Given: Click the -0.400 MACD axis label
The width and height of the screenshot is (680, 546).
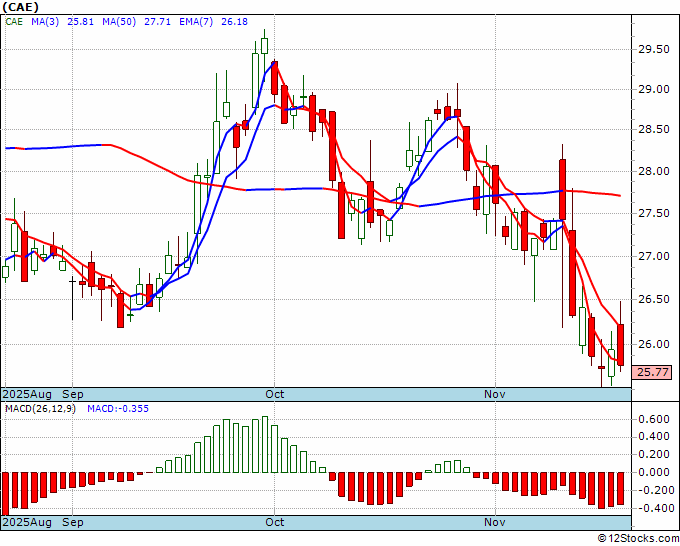Looking at the screenshot, I should click(654, 508).
